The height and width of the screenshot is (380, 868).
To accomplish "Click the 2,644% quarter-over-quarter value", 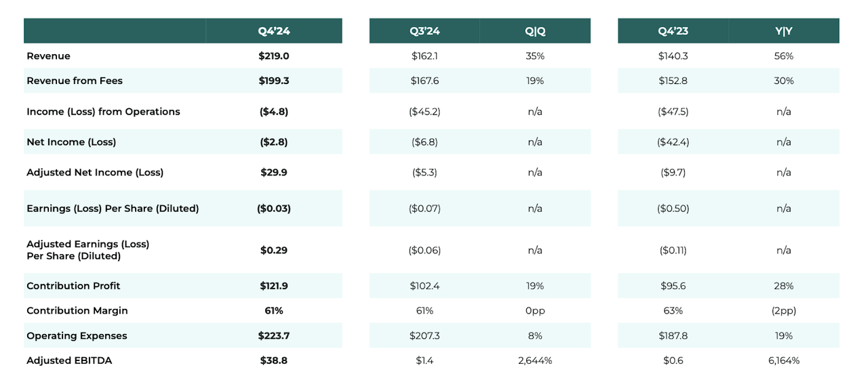I will click(535, 361).
